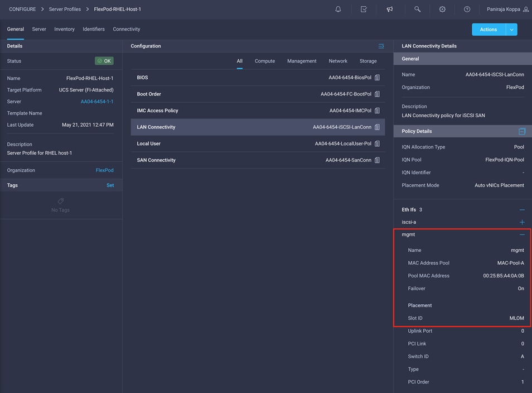Open the Inventory tab
Screen dimensions: 532x393
(64, 29)
